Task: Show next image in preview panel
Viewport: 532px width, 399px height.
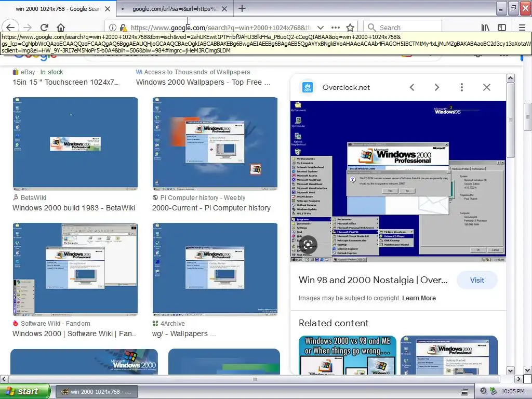Action: [x=437, y=87]
